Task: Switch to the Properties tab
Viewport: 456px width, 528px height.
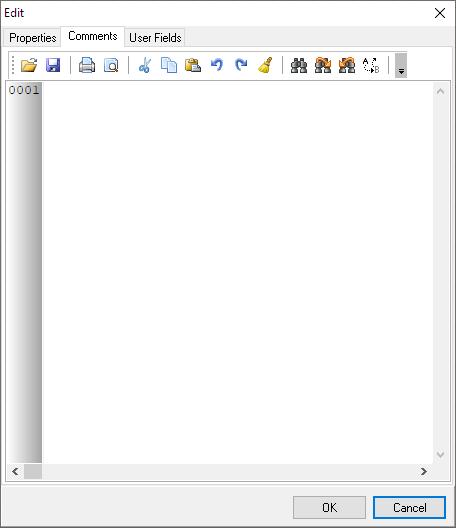Action: tap(33, 38)
